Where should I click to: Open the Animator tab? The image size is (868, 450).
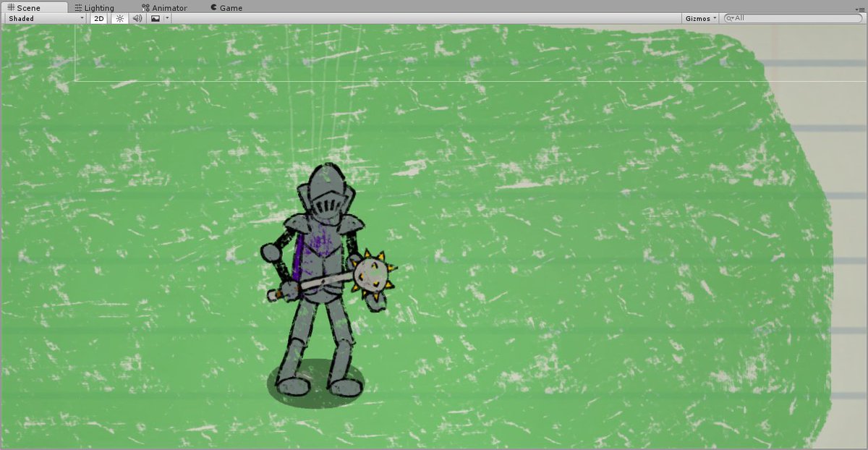(164, 8)
